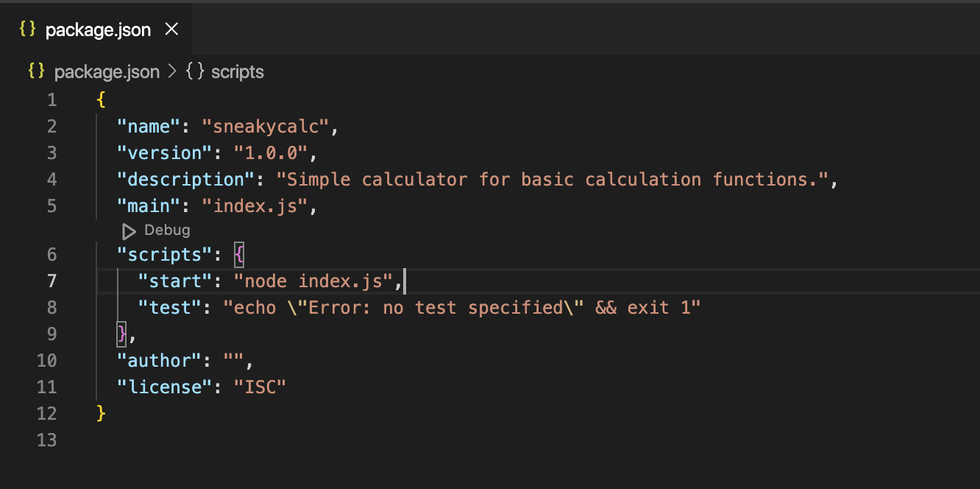Close the package.json editor tab
Viewport: 980px width, 489px height.
click(x=171, y=29)
